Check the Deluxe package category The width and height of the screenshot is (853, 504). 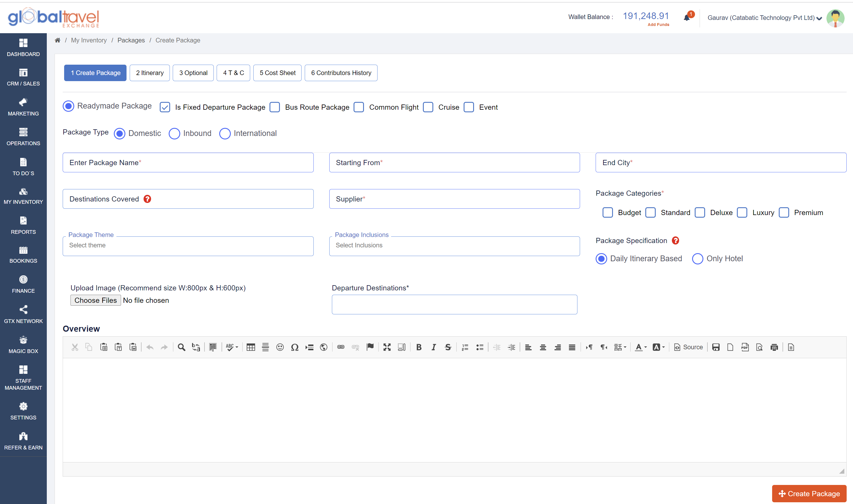click(x=700, y=213)
